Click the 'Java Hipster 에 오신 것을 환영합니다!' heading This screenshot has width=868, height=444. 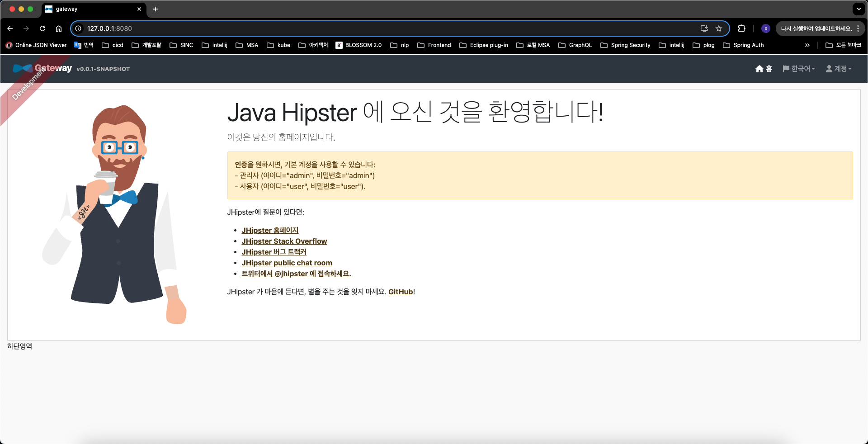tap(415, 112)
